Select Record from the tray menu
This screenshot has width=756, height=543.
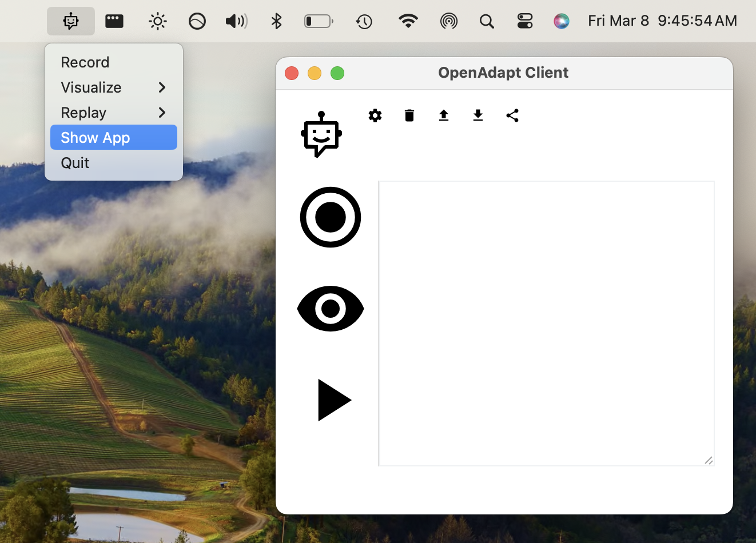click(x=85, y=62)
